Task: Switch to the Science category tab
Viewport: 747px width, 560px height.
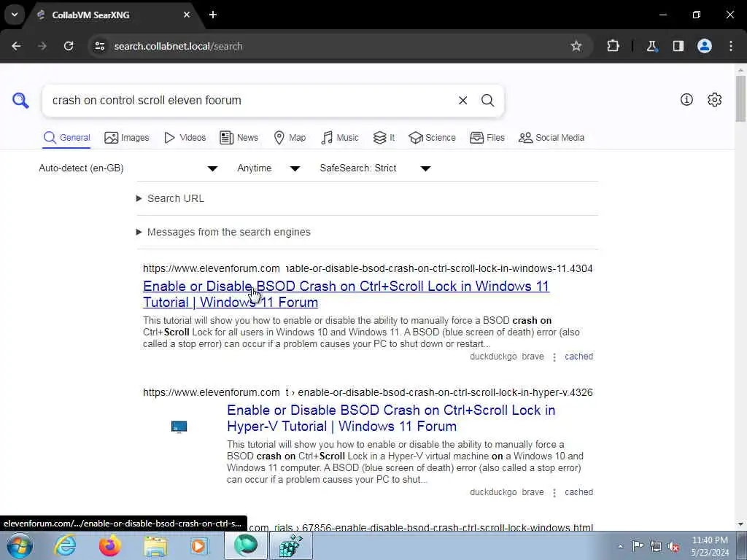Action: click(432, 138)
